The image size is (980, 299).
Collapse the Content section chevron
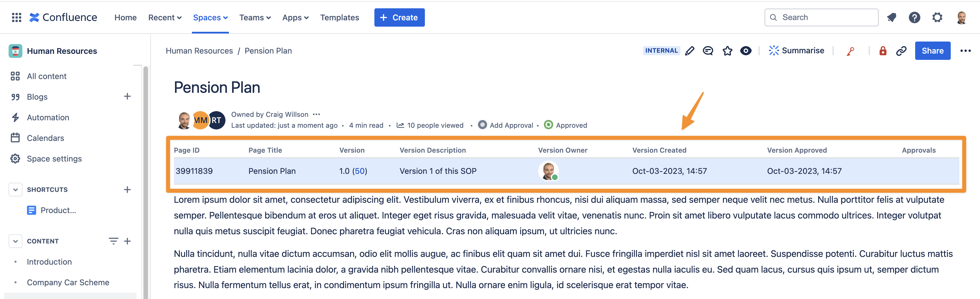tap(15, 241)
